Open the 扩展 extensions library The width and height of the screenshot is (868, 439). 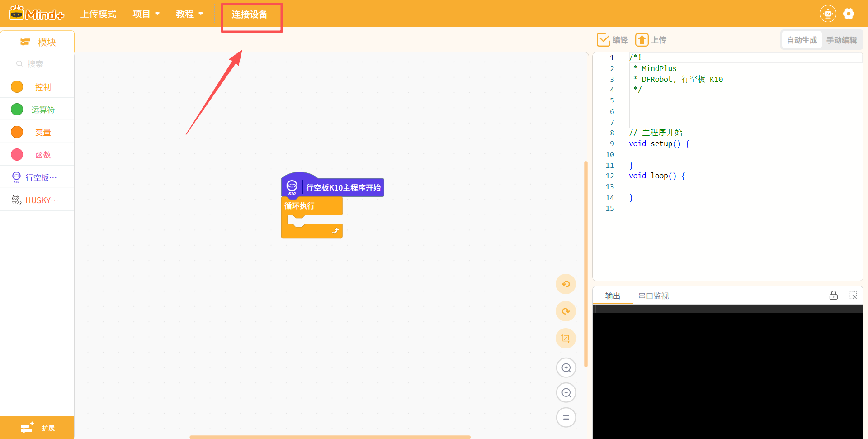37,428
